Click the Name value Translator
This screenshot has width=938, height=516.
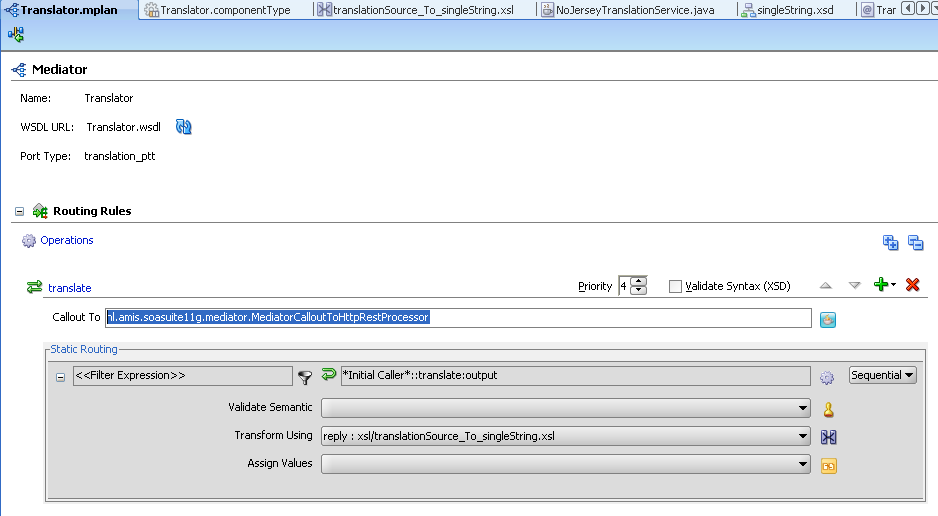click(108, 98)
